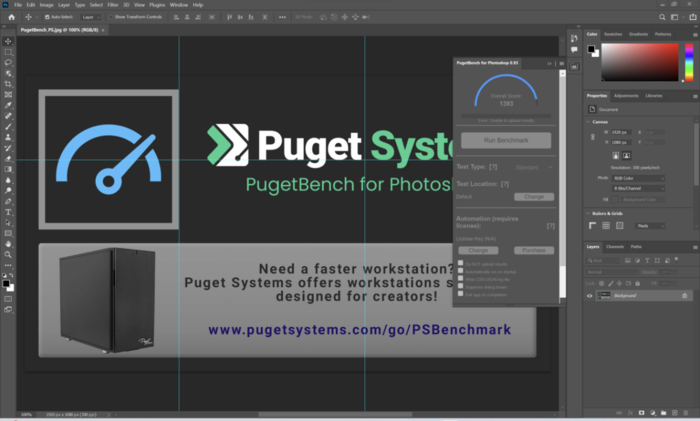This screenshot has width=700, height=421.
Task: Click the Home icon in options bar
Action: [x=12, y=17]
